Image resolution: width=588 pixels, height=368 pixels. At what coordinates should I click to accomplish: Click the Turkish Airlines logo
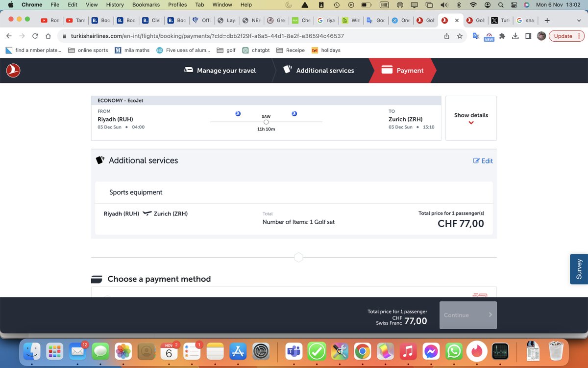coord(13,71)
